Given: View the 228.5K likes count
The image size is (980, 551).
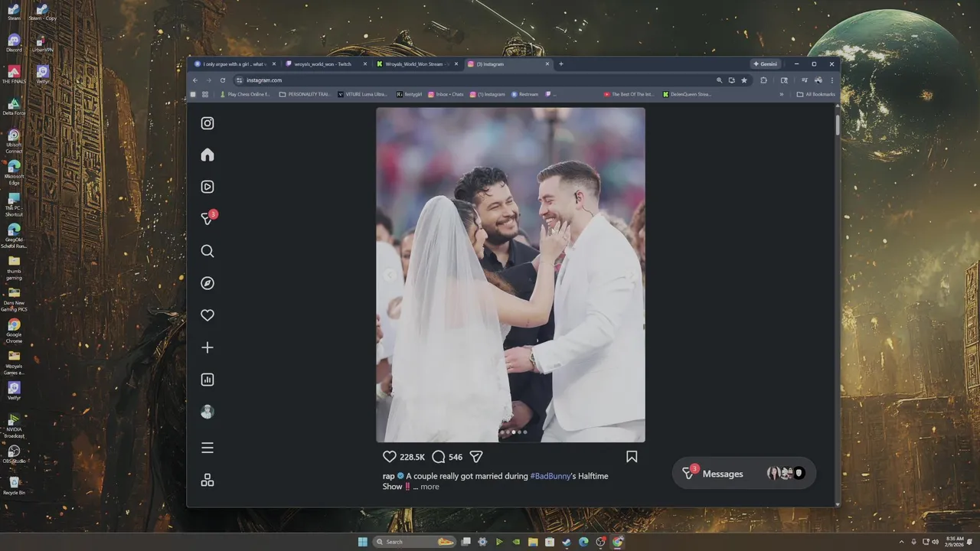Looking at the screenshot, I should [x=412, y=457].
